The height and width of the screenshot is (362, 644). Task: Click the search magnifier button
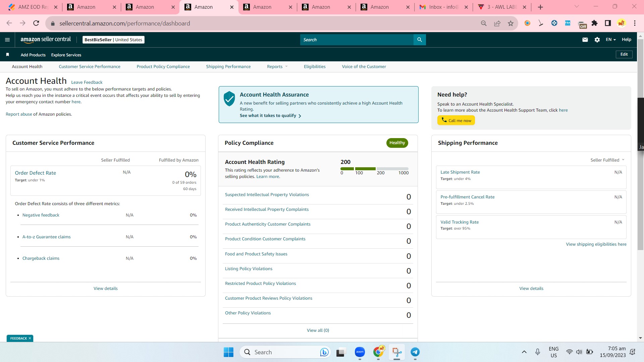(420, 40)
